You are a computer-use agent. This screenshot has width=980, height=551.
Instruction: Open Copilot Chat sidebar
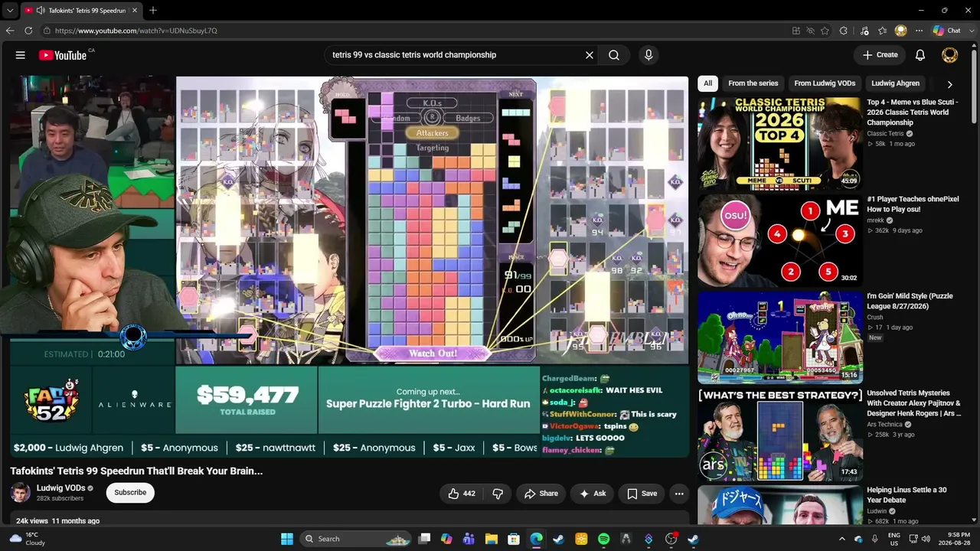tap(946, 31)
